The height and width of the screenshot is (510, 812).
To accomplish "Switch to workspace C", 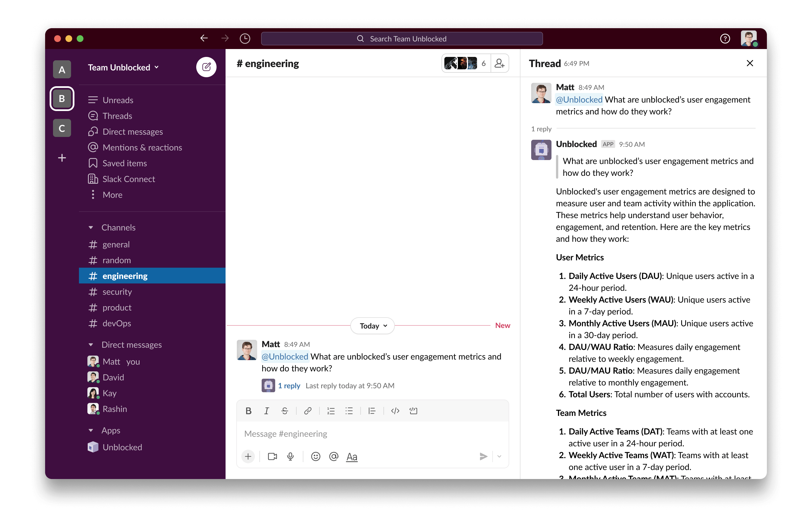I will 62,128.
